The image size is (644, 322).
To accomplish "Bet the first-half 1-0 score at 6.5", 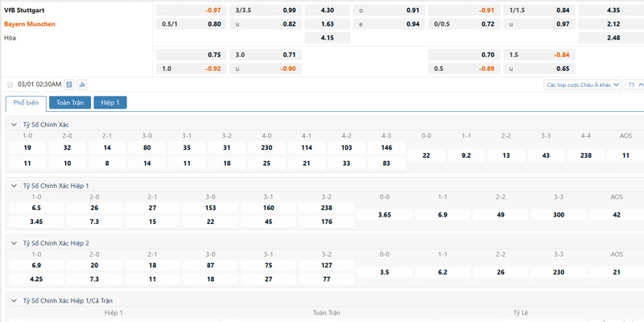I will (x=36, y=208).
